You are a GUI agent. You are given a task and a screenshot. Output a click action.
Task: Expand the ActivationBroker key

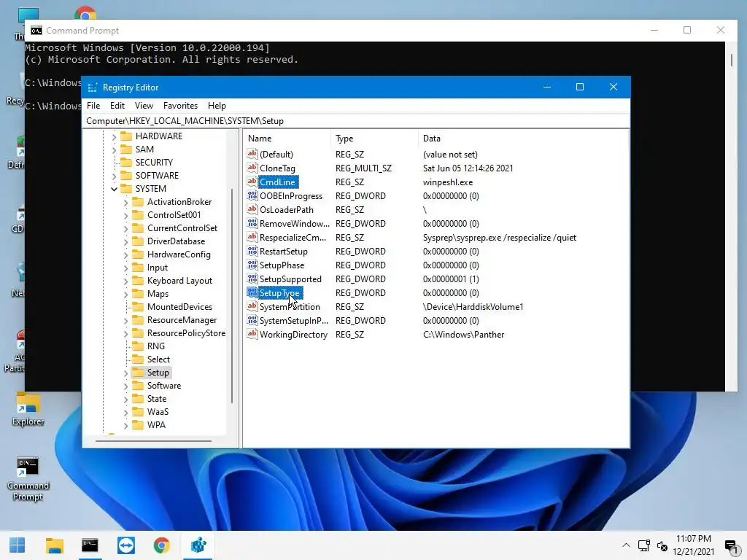tap(125, 203)
